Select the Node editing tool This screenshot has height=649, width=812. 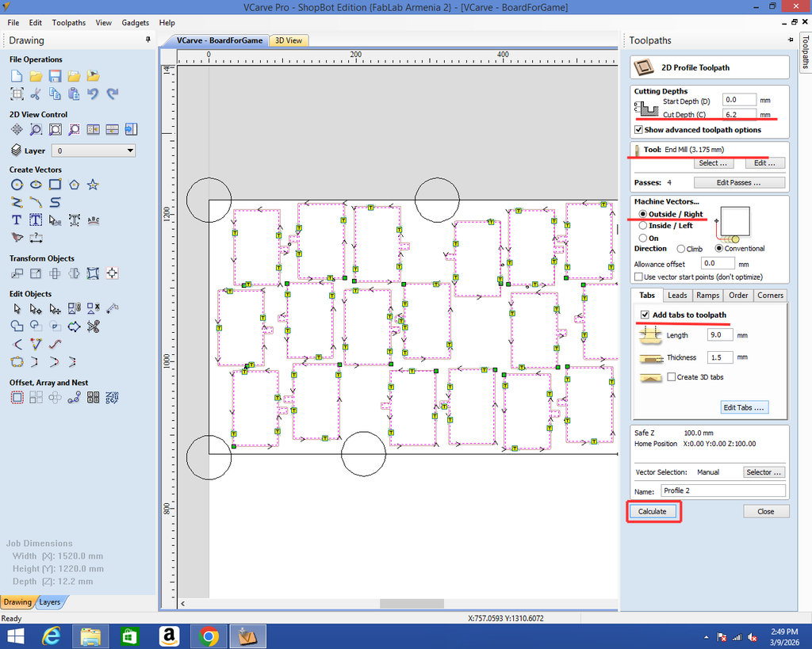tap(36, 309)
